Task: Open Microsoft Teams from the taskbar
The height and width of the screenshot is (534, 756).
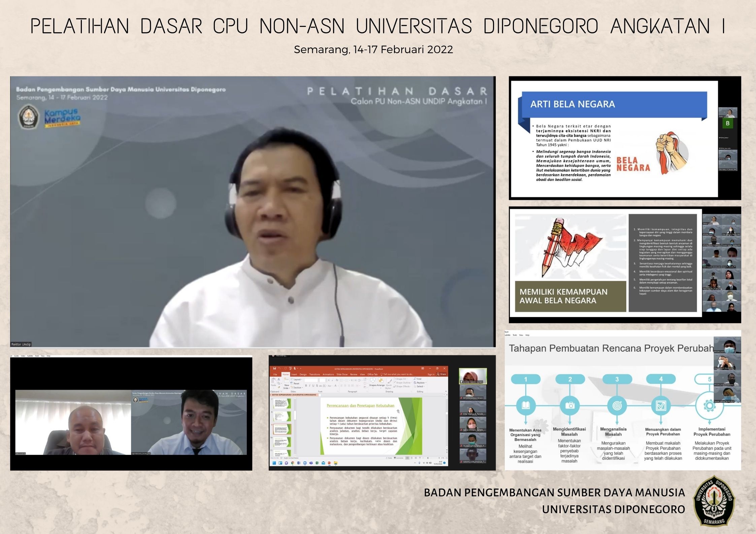Action: (311, 463)
